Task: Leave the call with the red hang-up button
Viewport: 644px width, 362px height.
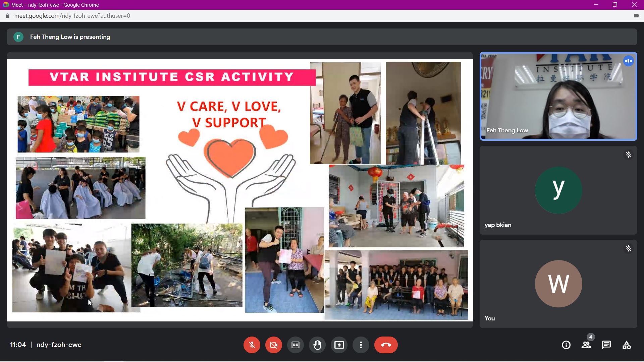Action: [x=386, y=345]
